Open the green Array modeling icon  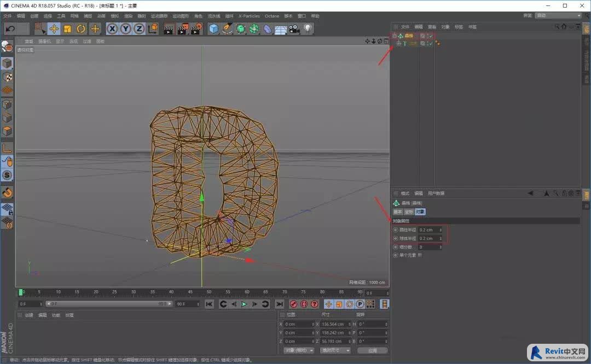(254, 28)
